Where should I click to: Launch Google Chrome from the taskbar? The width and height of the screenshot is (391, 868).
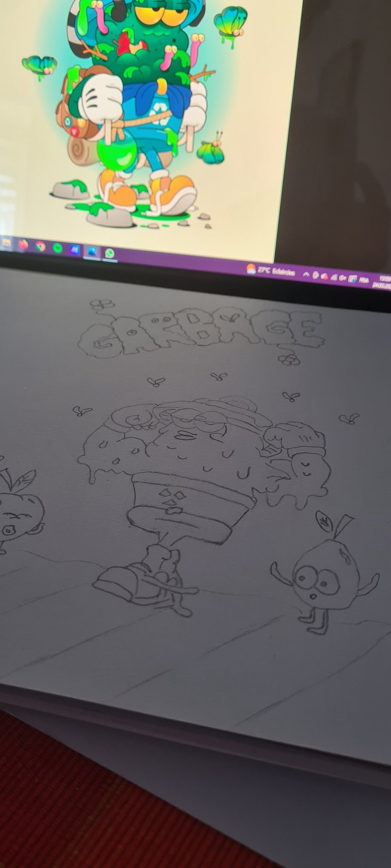click(40, 246)
